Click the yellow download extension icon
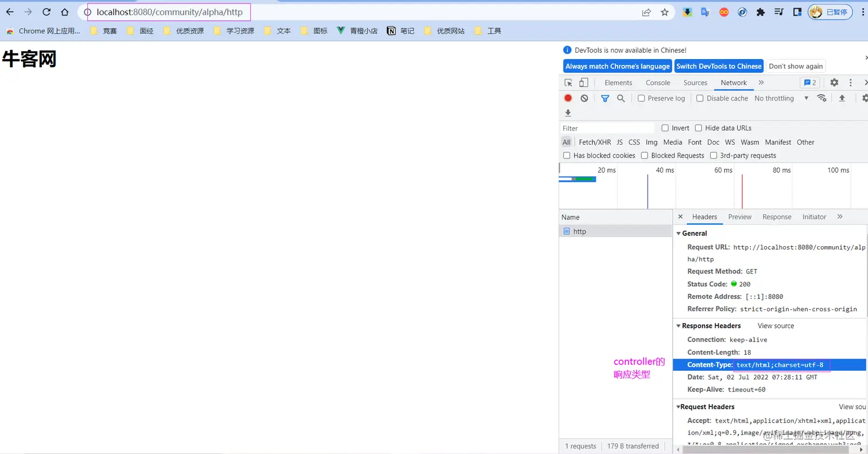The width and height of the screenshot is (868, 454). 687,12
